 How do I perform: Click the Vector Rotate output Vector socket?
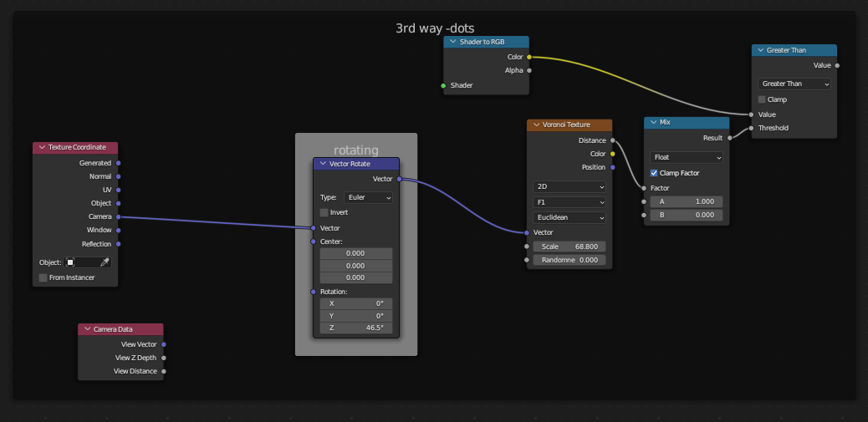399,179
